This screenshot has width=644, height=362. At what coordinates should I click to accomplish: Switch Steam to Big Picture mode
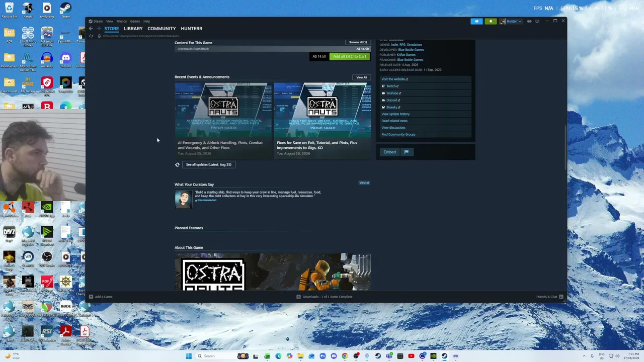click(x=537, y=21)
